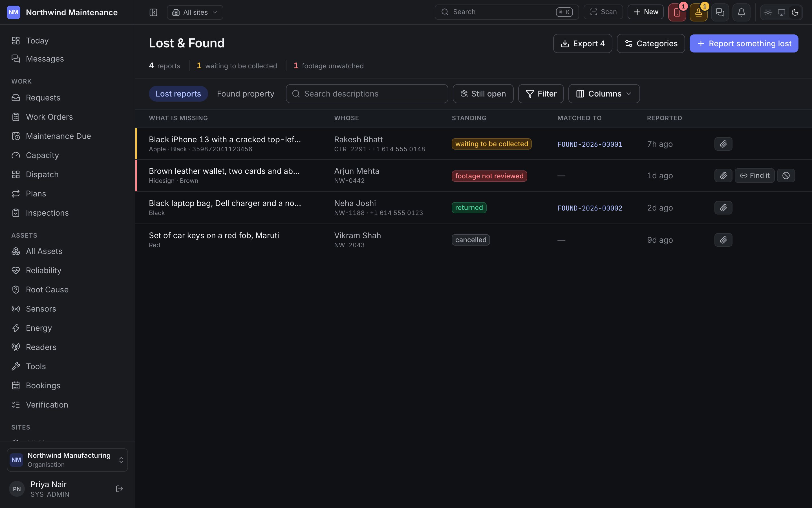Open matched record FOUND-2026-00002
The image size is (812, 508).
pos(590,208)
